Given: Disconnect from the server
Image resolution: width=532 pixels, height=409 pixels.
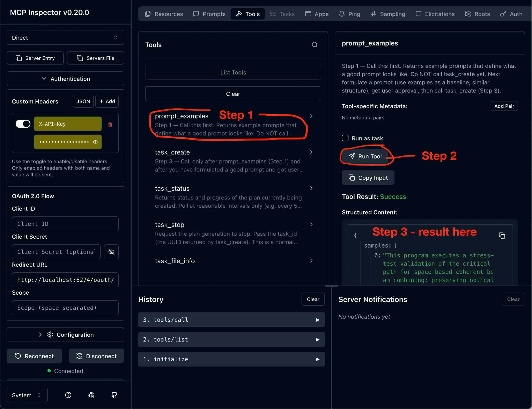Looking at the screenshot, I should pyautogui.click(x=96, y=356).
